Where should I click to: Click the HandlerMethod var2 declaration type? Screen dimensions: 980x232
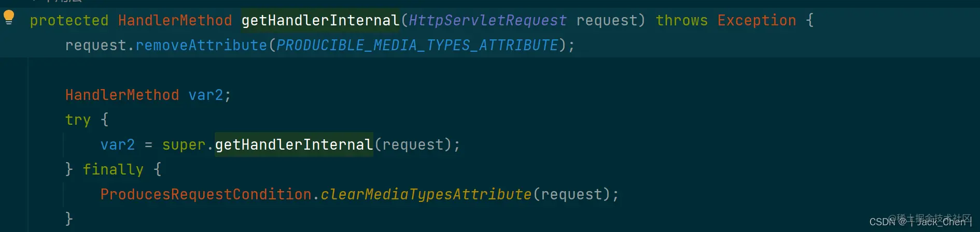coord(122,95)
